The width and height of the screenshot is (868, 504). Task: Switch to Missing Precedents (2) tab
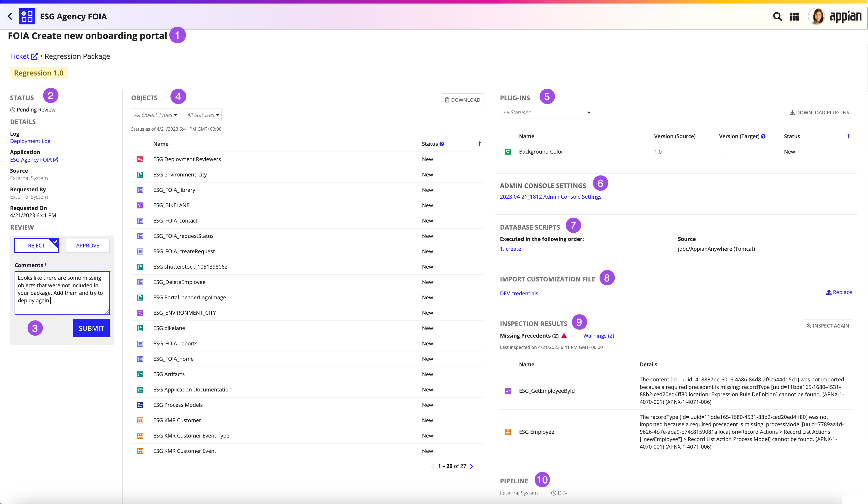pos(529,335)
